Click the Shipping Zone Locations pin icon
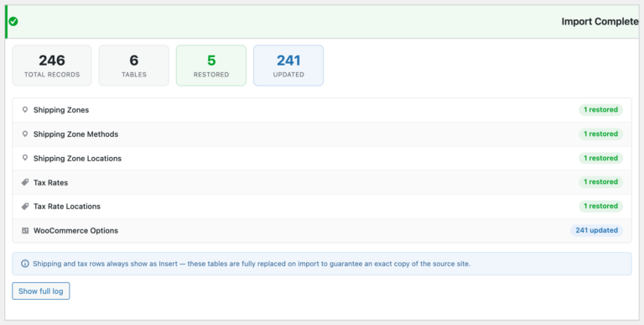 25,158
